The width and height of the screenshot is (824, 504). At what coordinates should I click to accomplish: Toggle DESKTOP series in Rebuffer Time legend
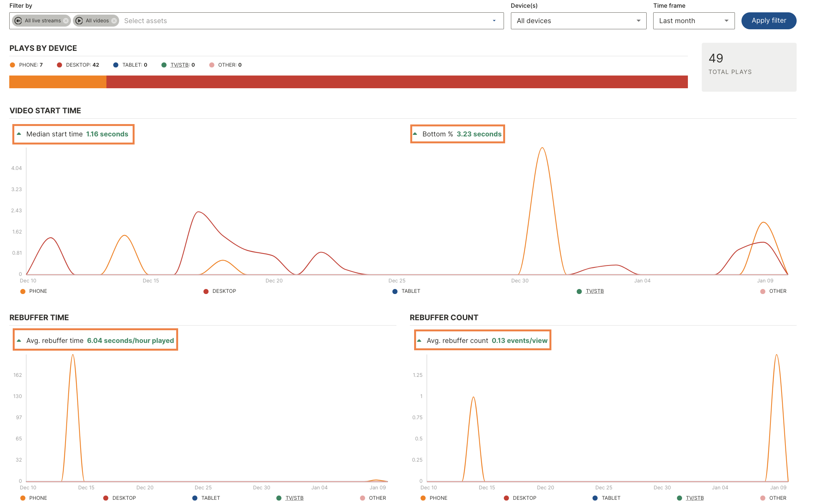(x=120, y=498)
